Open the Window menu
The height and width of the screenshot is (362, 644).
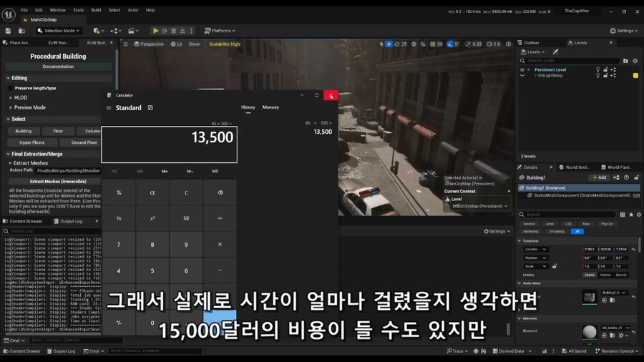[57, 10]
